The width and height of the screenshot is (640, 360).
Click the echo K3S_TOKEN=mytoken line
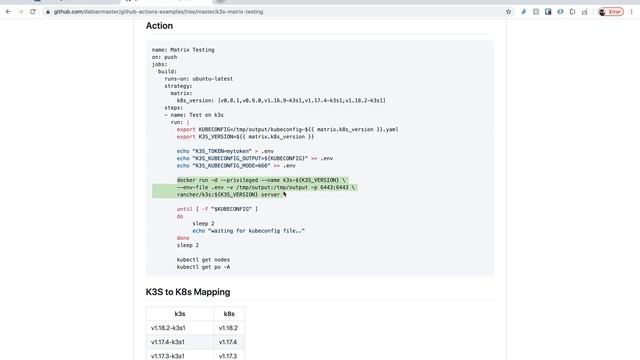[225, 151]
